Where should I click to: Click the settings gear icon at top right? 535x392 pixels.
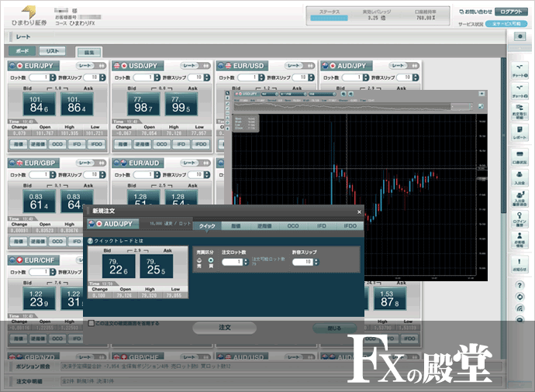(519, 36)
